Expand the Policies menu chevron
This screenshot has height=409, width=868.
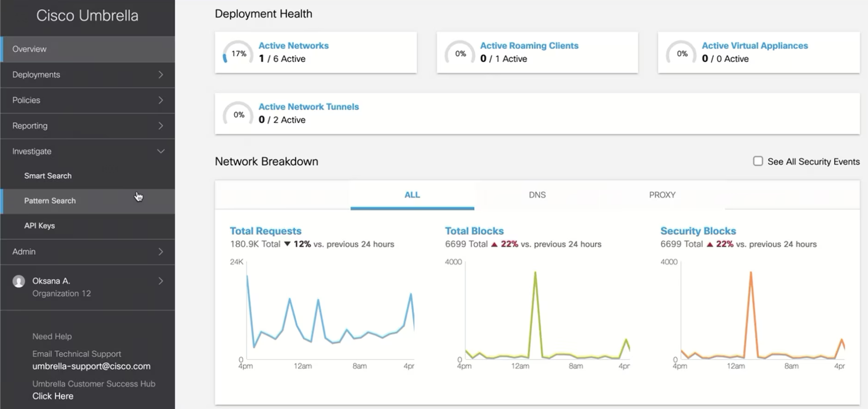pyautogui.click(x=161, y=100)
